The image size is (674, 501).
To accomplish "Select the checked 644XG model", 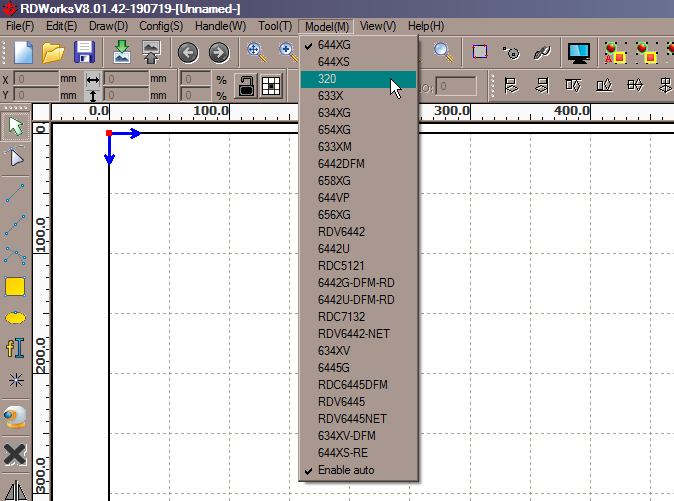I will coord(334,45).
